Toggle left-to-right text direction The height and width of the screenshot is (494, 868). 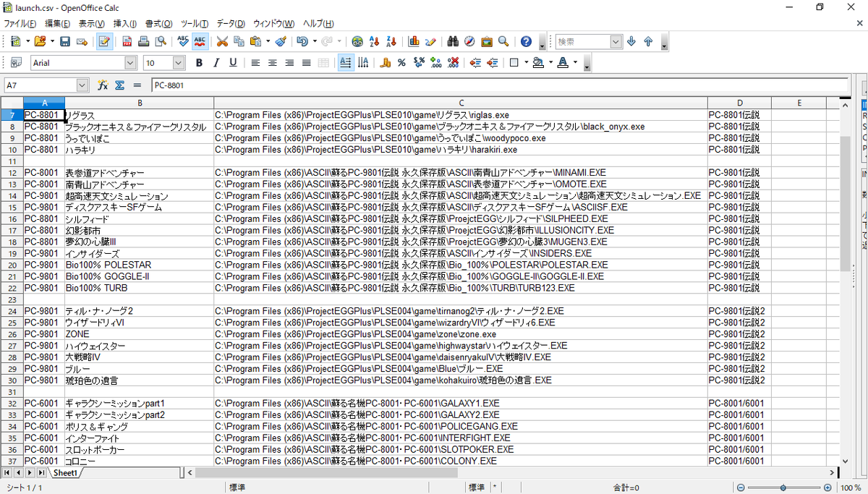click(x=346, y=63)
